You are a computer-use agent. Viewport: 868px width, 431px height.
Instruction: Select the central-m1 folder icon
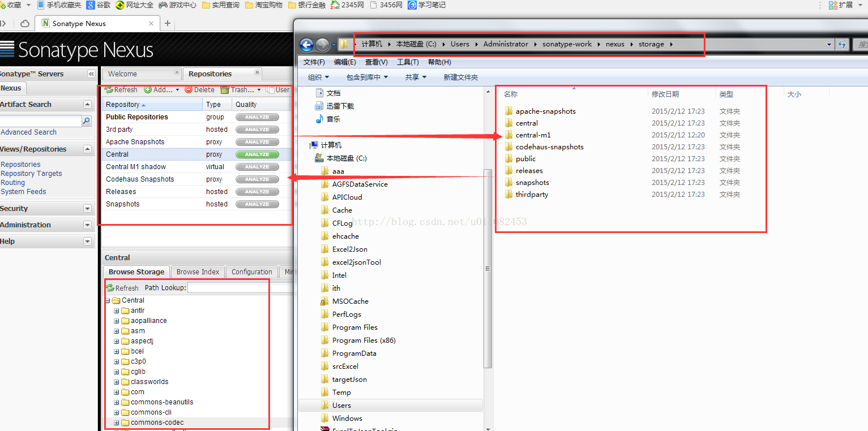508,135
